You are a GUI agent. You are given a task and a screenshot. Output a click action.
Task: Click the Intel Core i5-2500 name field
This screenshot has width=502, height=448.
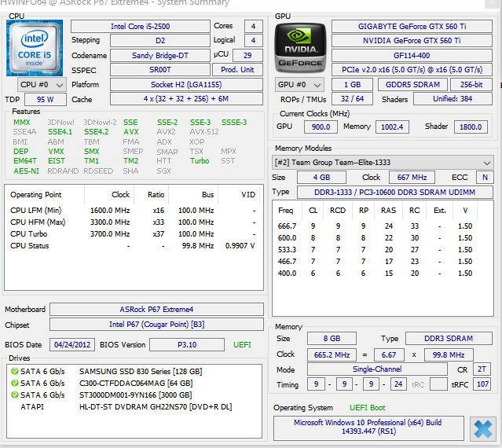[140, 26]
